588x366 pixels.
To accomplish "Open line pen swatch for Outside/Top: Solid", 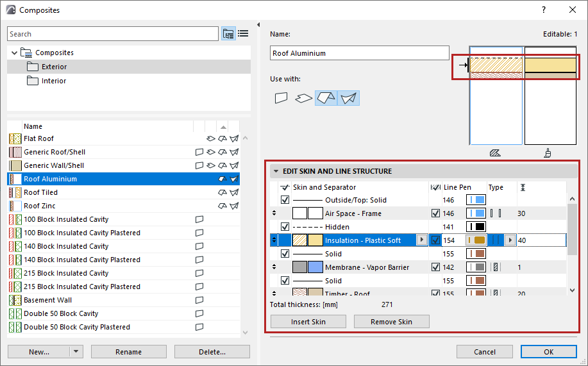I will point(476,200).
